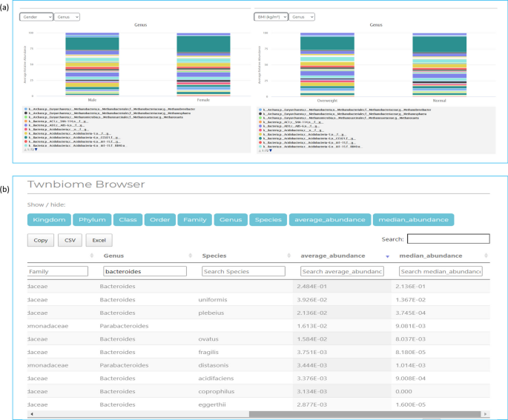Click the 'coprophilus' species cell
Screen dimensions: 508x420
tap(216, 392)
